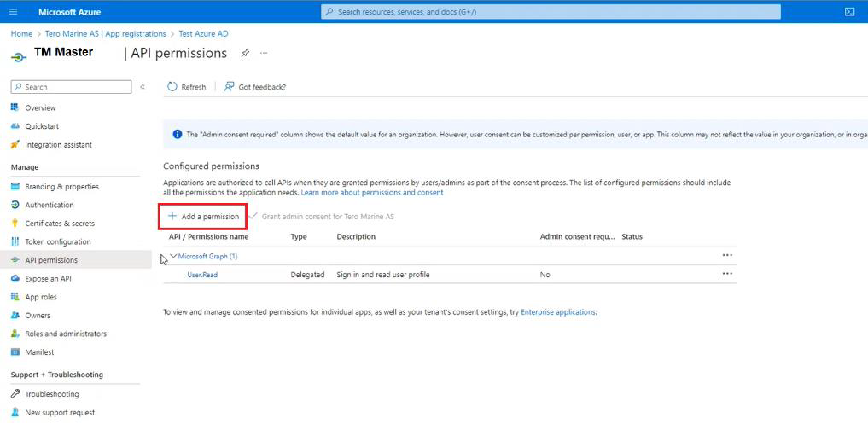Viewport: 868px width, 424px height.
Task: Follow the Enterprise applications link
Action: coord(558,312)
